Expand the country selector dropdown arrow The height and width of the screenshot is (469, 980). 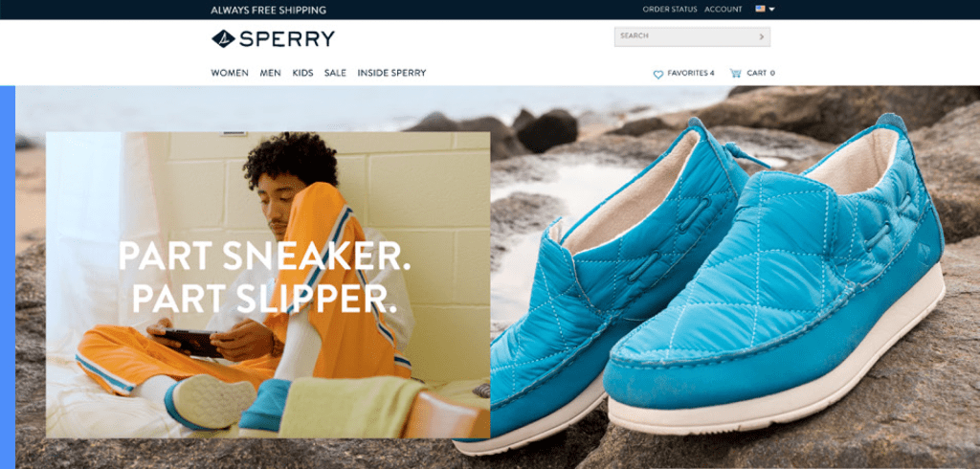772,10
